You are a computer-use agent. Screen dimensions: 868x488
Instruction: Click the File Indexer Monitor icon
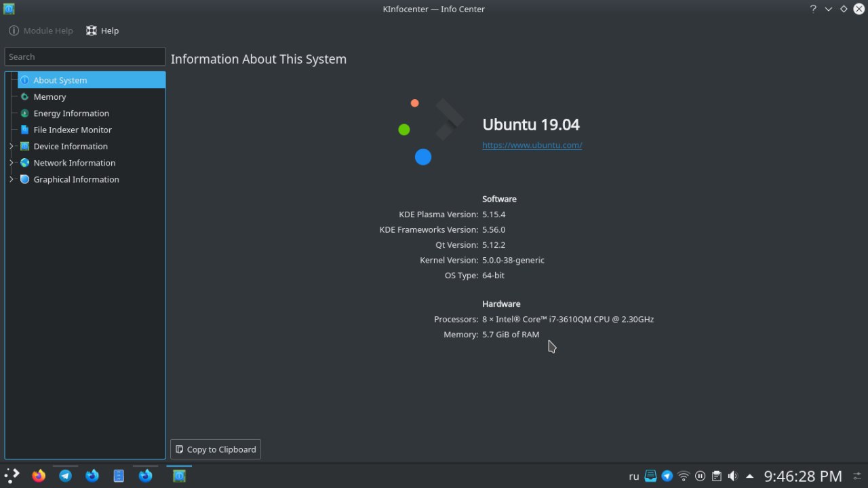(25, 130)
